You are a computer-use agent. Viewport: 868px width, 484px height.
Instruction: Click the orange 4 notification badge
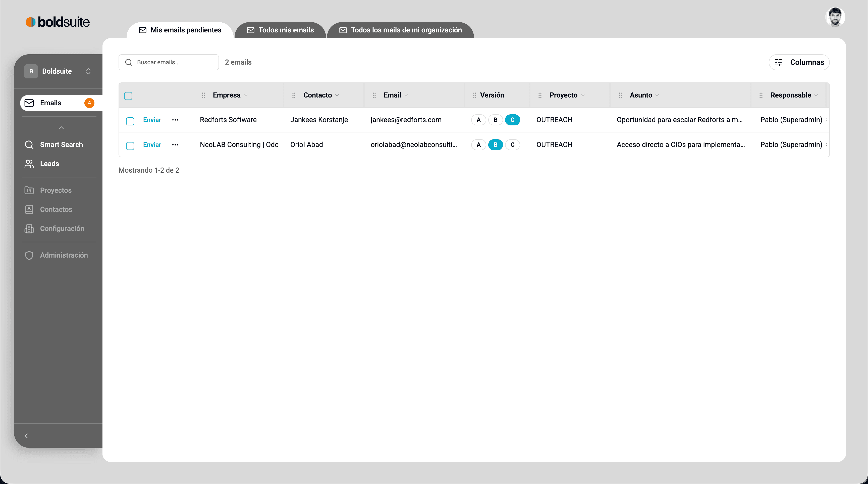(89, 103)
